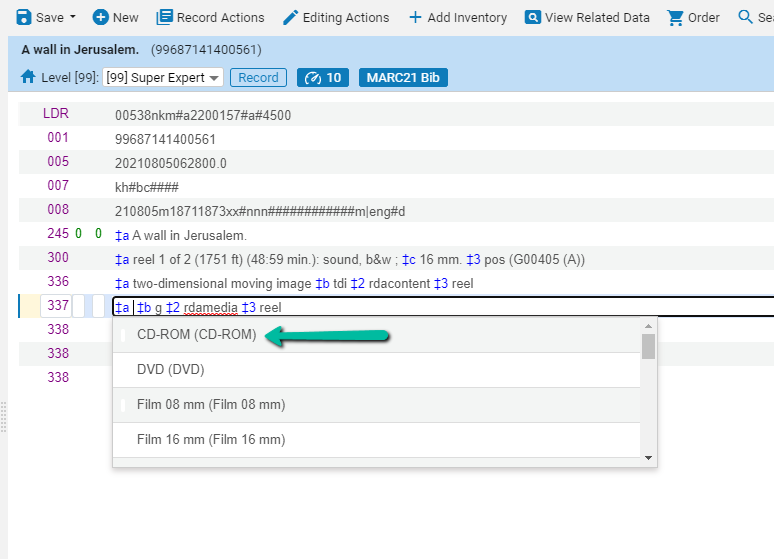The image size is (774, 559).
Task: Click the Add Inventory plus icon
Action: tap(415, 17)
